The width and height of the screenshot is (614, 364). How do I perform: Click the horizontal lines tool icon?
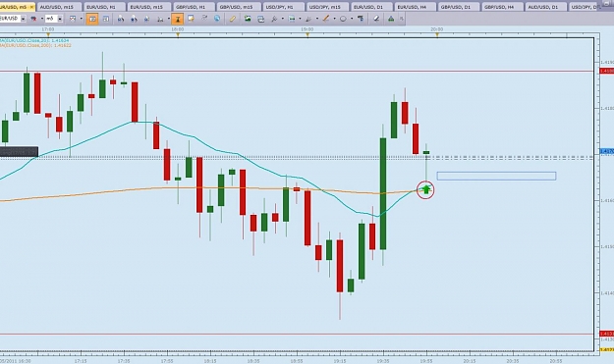(x=292, y=19)
